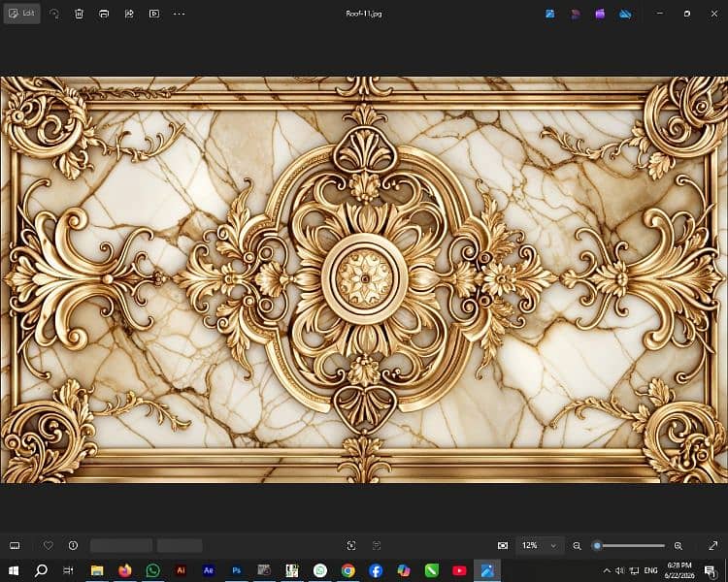
Task: Click the displayed Roof-11 marble ceiling image
Action: (364, 280)
